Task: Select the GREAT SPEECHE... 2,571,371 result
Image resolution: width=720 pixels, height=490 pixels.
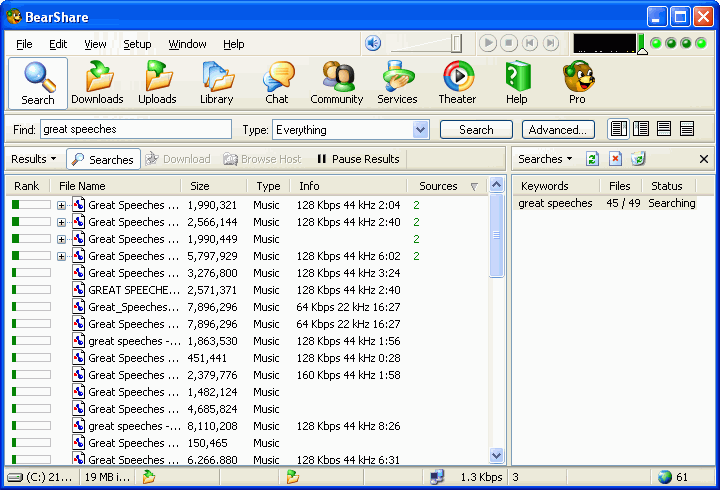Action: coord(248,290)
